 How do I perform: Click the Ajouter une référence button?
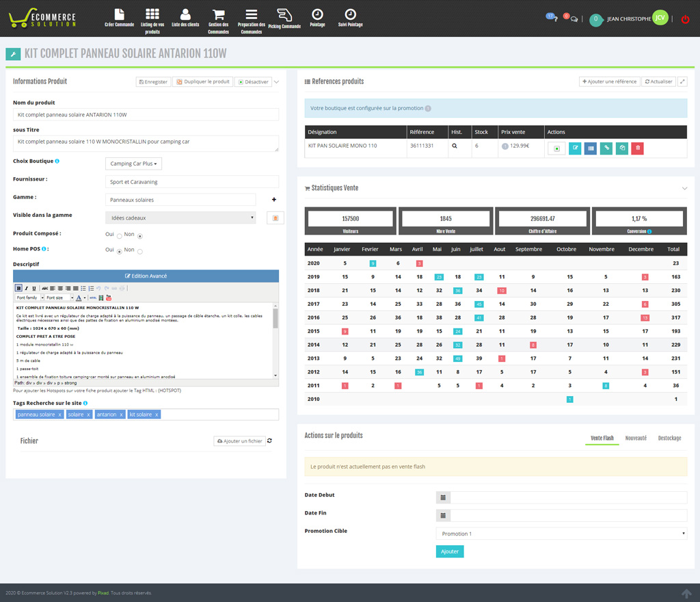[609, 81]
